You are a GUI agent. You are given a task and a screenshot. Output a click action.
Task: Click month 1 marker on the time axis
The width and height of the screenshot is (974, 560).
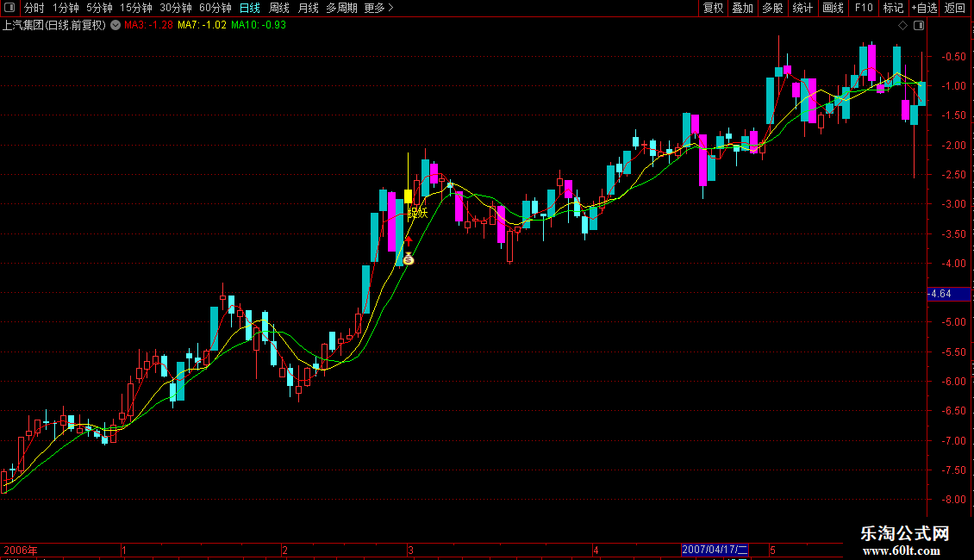(124, 550)
